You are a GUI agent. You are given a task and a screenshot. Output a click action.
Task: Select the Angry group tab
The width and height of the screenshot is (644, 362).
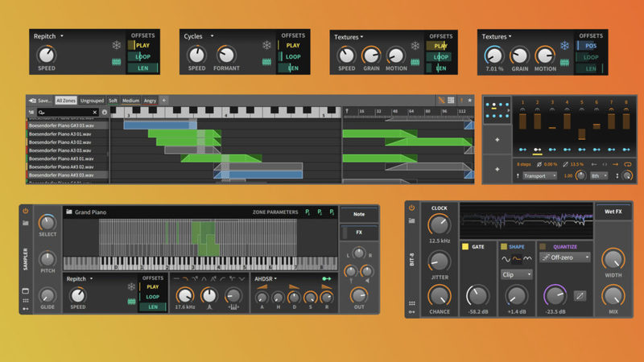click(150, 101)
